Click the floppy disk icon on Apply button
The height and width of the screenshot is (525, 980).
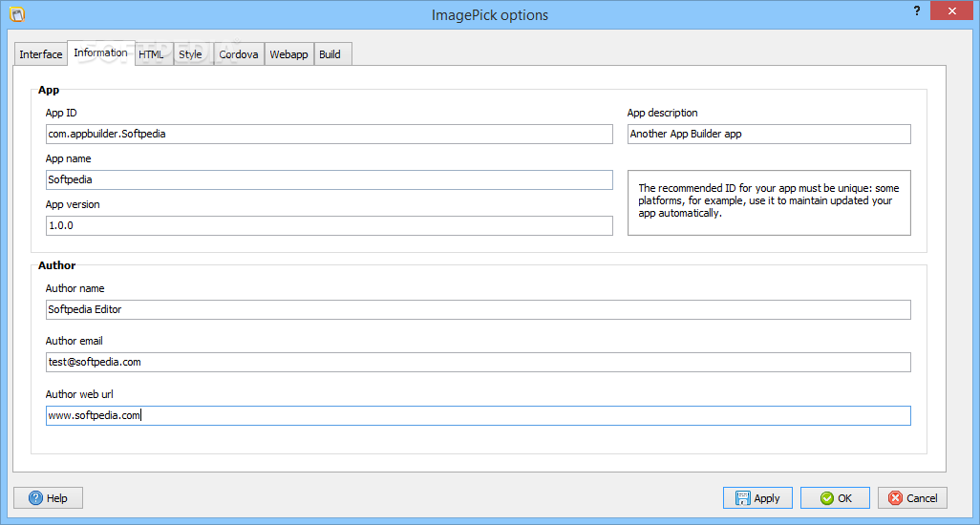(742, 498)
